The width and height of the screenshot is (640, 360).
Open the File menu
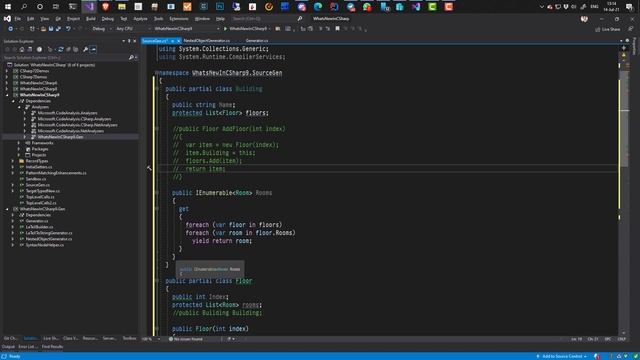coord(18,19)
